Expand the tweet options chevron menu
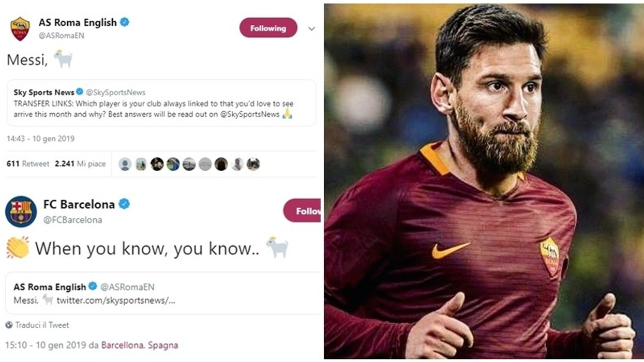 (311, 29)
